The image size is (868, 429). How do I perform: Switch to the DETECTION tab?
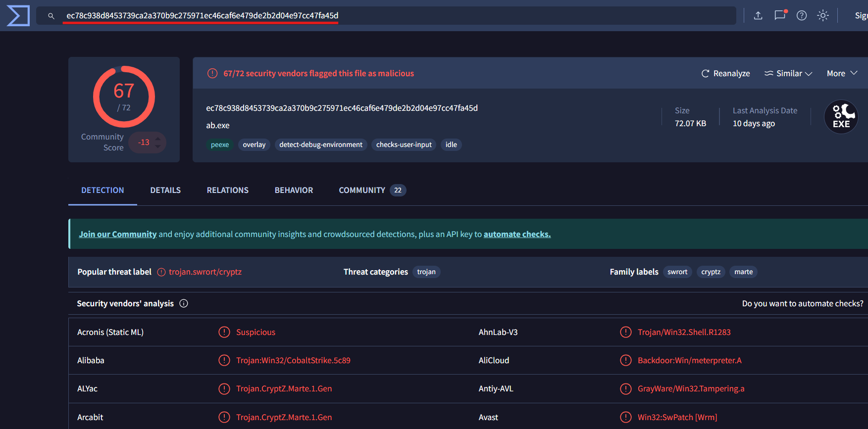pos(102,190)
